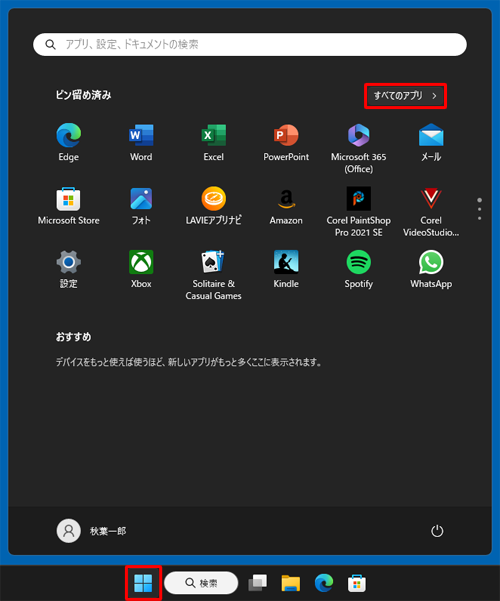Click the pinned apps page indicator dots
500x601 pixels.
[x=479, y=209]
